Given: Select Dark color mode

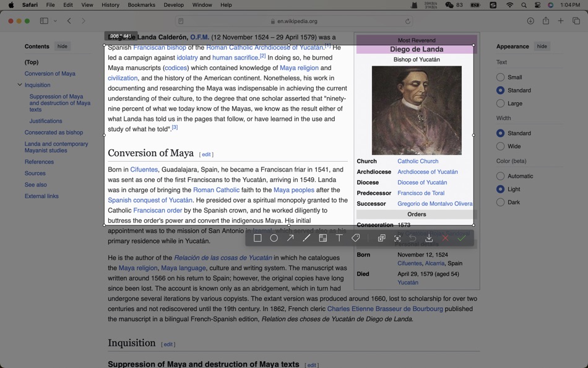Looking at the screenshot, I should click(x=500, y=202).
